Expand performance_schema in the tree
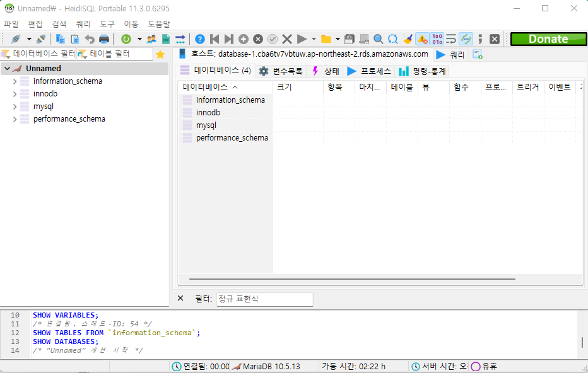This screenshot has height=373, width=588. [x=15, y=120]
